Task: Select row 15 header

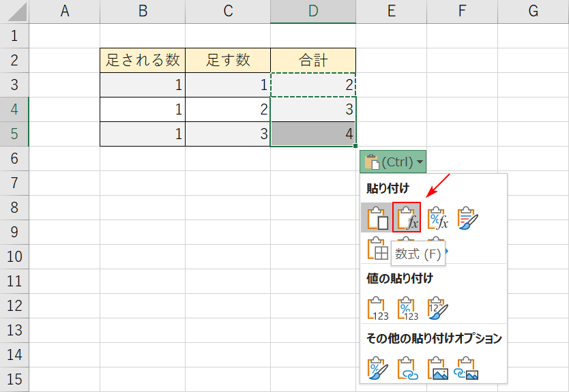Action: click(14, 379)
